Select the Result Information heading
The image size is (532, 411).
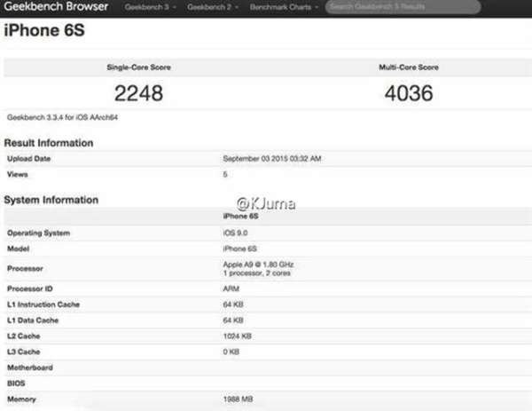(49, 143)
